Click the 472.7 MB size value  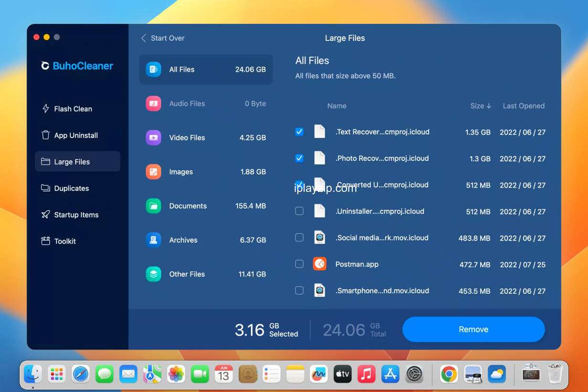click(474, 265)
